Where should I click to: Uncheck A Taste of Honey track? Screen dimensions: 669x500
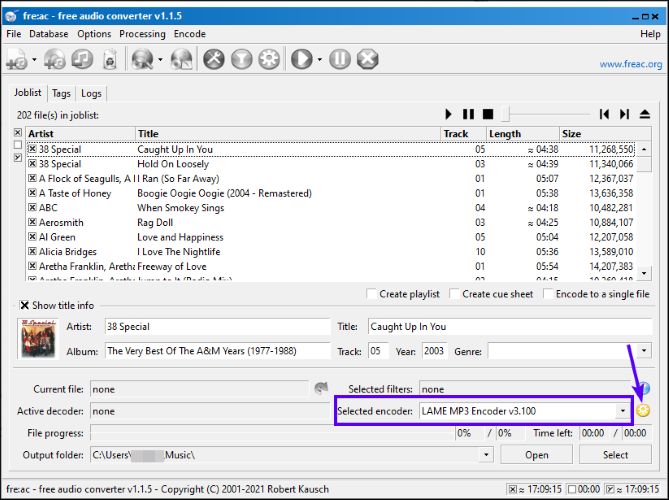(x=32, y=193)
